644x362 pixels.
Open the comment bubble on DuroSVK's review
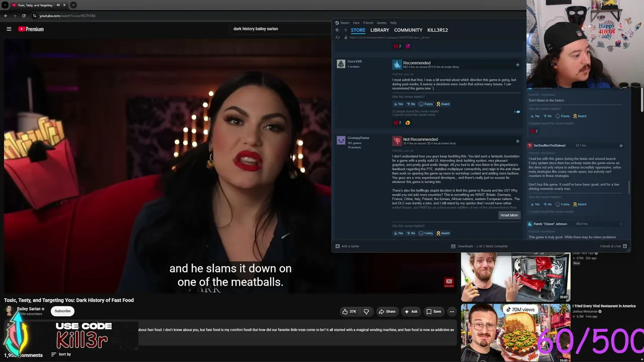(518, 112)
